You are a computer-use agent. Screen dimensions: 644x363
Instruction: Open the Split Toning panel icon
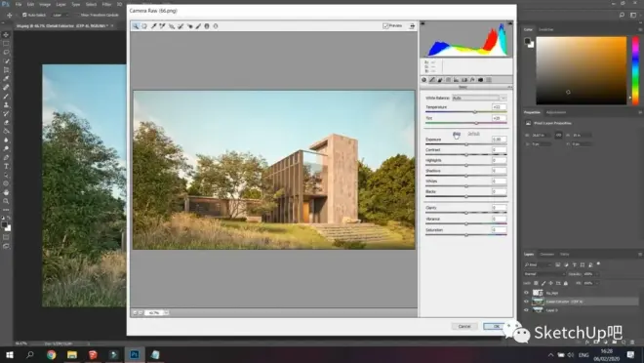[457, 80]
